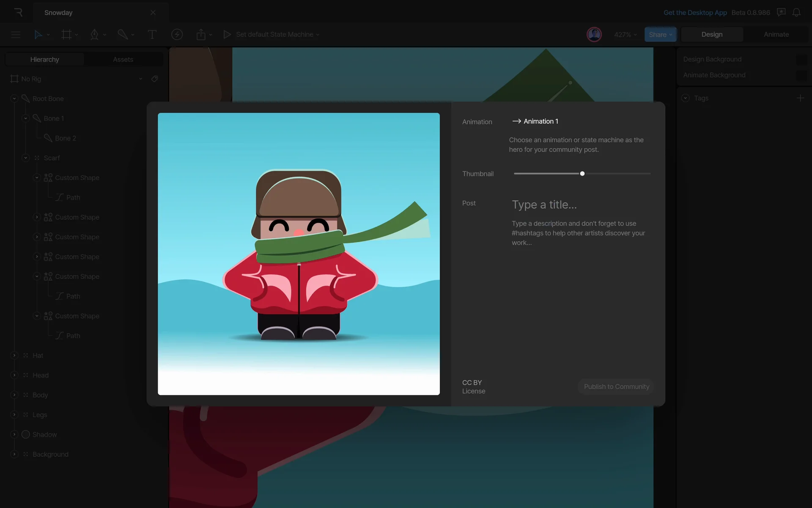Select the Artboard frame tool

[66, 35]
